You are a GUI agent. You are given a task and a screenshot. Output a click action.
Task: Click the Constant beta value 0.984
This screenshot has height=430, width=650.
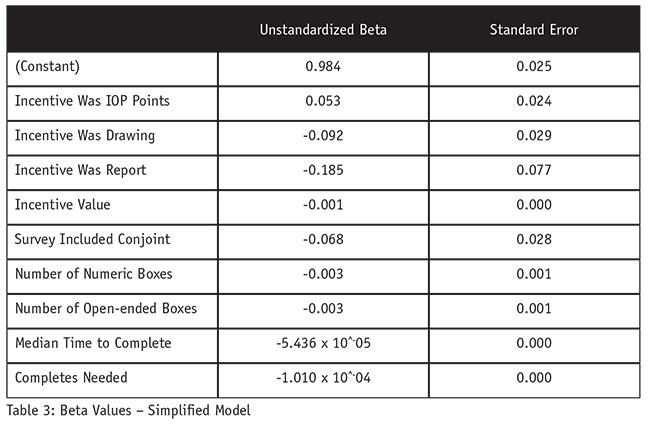(323, 66)
